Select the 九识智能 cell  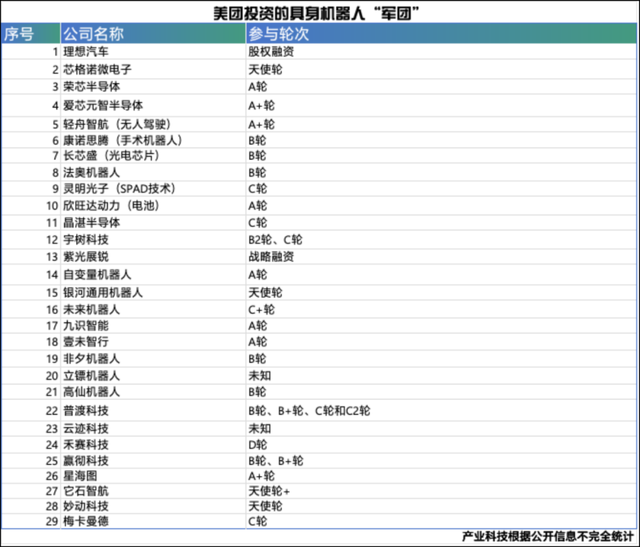pyautogui.click(x=153, y=326)
